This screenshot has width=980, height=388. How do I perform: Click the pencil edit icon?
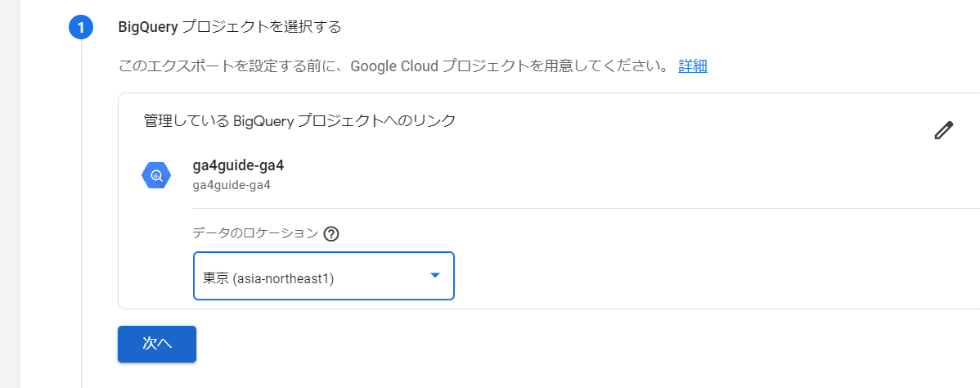pyautogui.click(x=943, y=131)
